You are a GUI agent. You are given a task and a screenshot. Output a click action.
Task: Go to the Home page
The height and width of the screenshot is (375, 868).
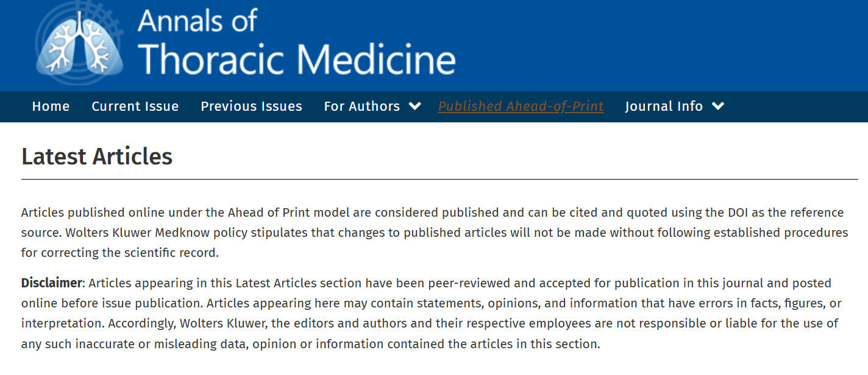[51, 107]
